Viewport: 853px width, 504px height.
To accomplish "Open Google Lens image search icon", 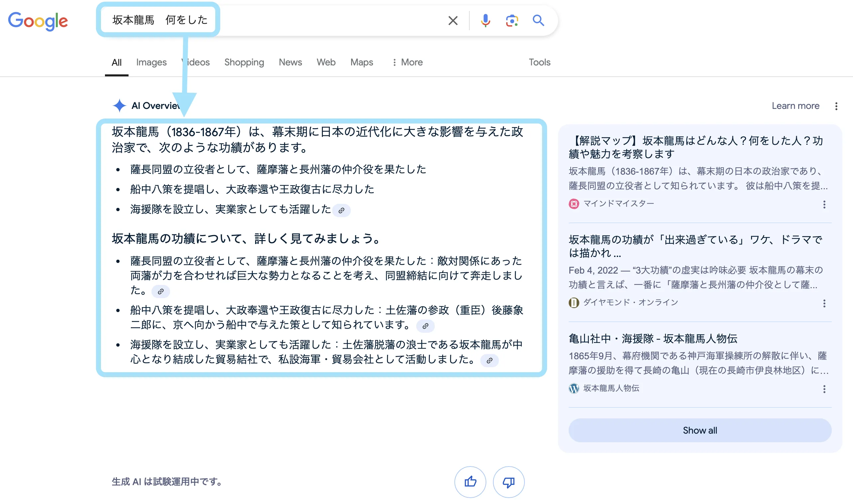I will point(512,21).
